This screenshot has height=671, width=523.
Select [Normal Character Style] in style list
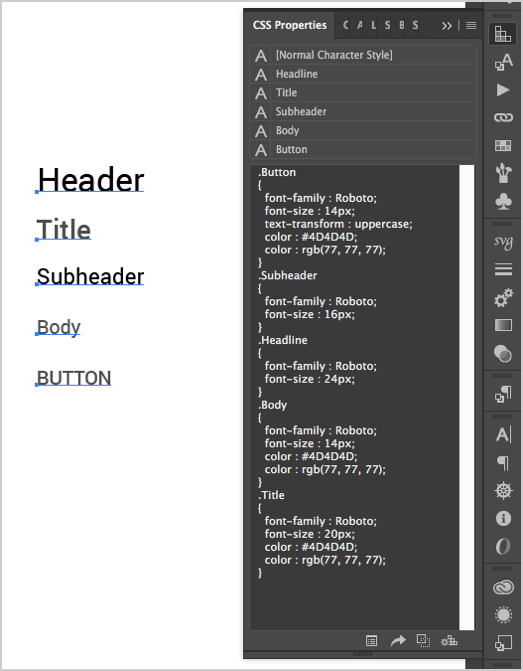point(363,55)
